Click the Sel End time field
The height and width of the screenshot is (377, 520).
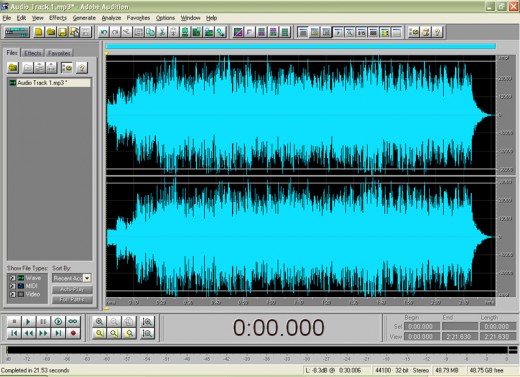pyautogui.click(x=460, y=327)
